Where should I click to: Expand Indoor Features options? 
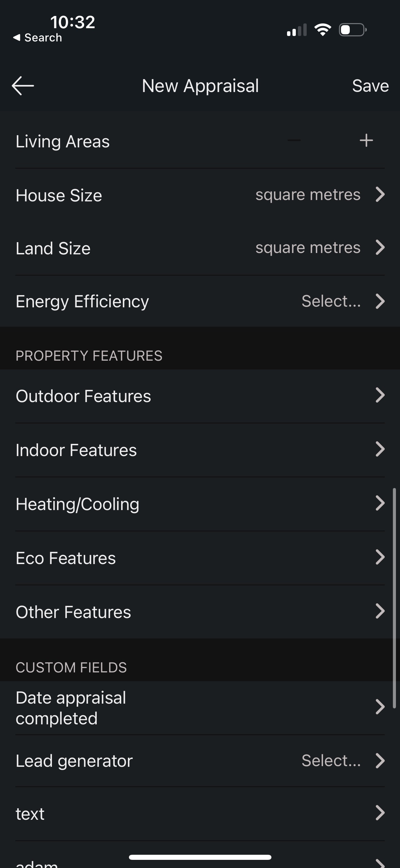click(200, 450)
